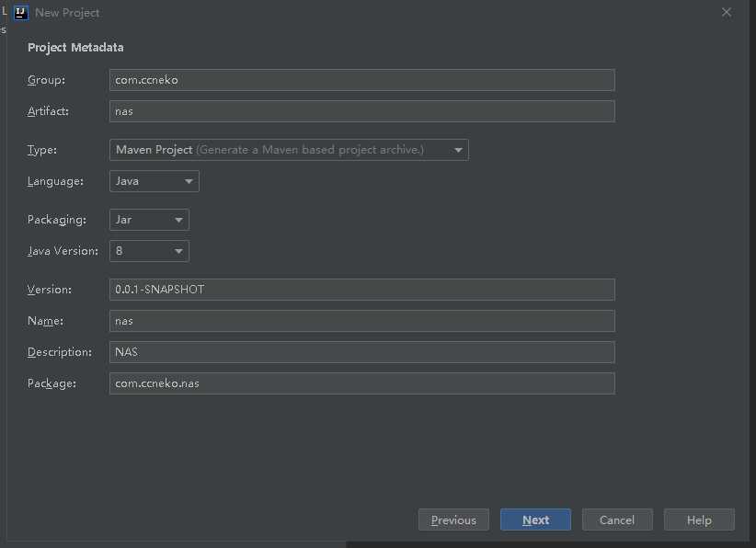
Task: Go back with the Previous button
Action: pos(453,520)
